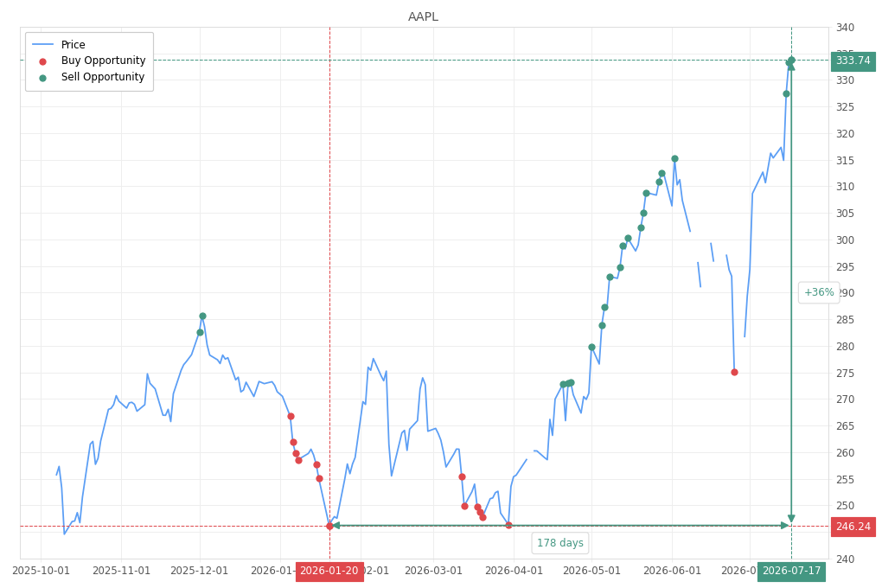The image size is (882, 588).
Task: Click the 2026-05-01 x-axis label
Action: pyautogui.click(x=591, y=571)
